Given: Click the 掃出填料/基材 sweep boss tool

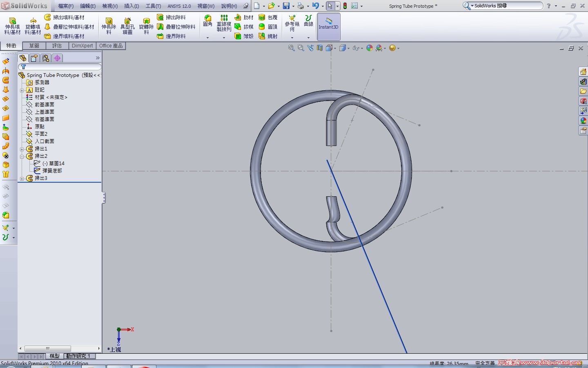Looking at the screenshot, I should point(65,17).
